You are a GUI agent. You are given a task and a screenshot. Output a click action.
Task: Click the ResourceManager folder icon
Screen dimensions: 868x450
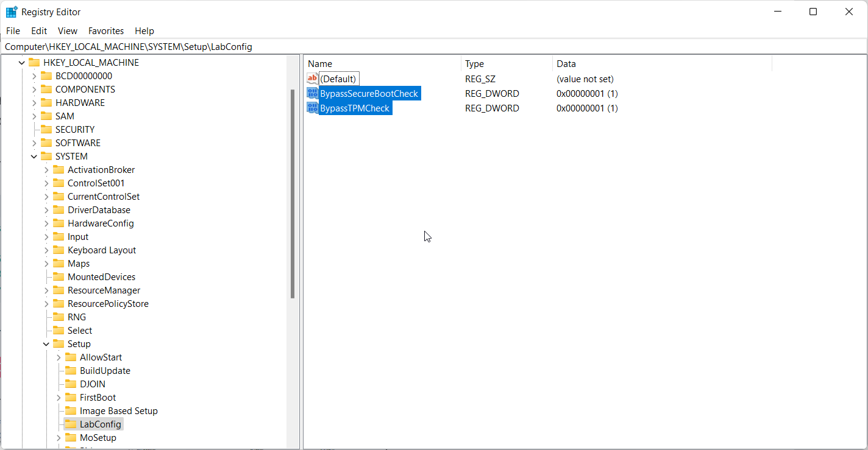tap(59, 290)
